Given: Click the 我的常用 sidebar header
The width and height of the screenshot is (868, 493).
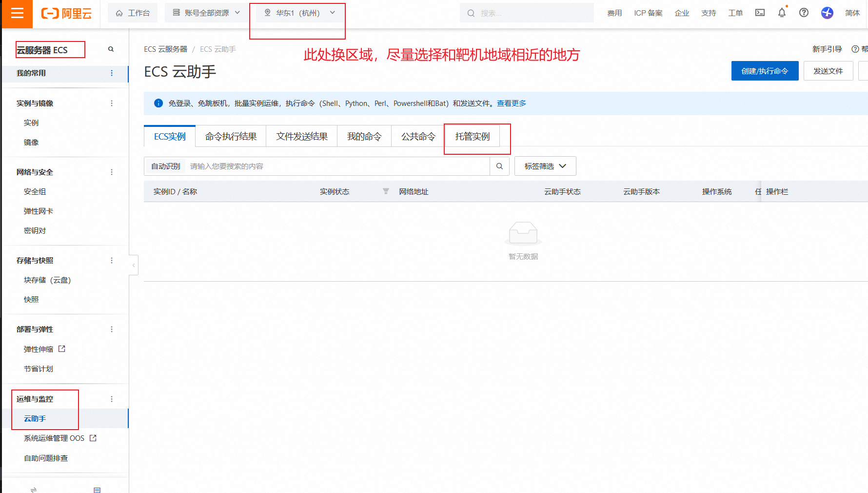Looking at the screenshot, I should click(31, 73).
